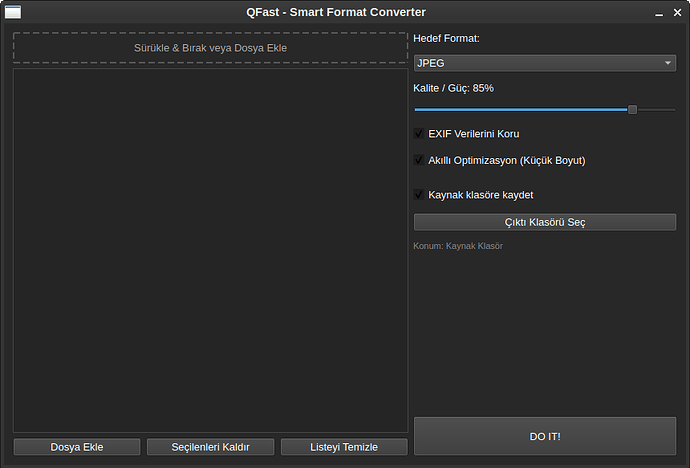The image size is (690, 468).
Task: Start conversion with DO IT! button
Action: tap(544, 437)
